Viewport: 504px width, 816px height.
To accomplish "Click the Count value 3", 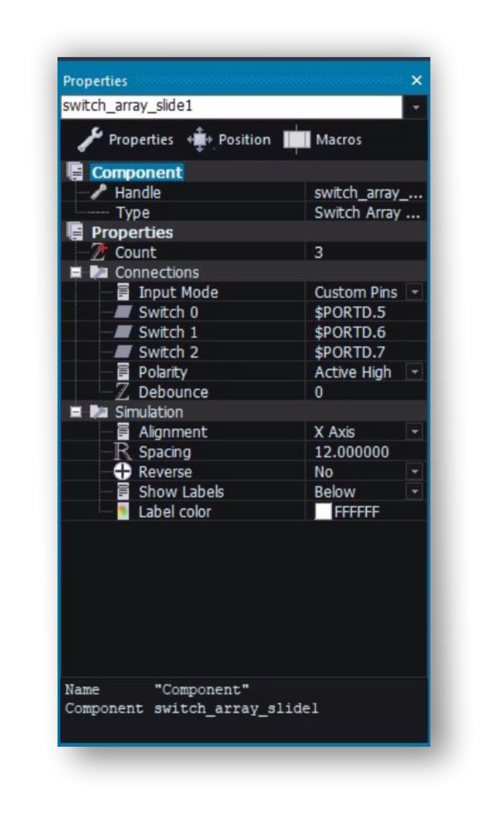I will [x=318, y=252].
